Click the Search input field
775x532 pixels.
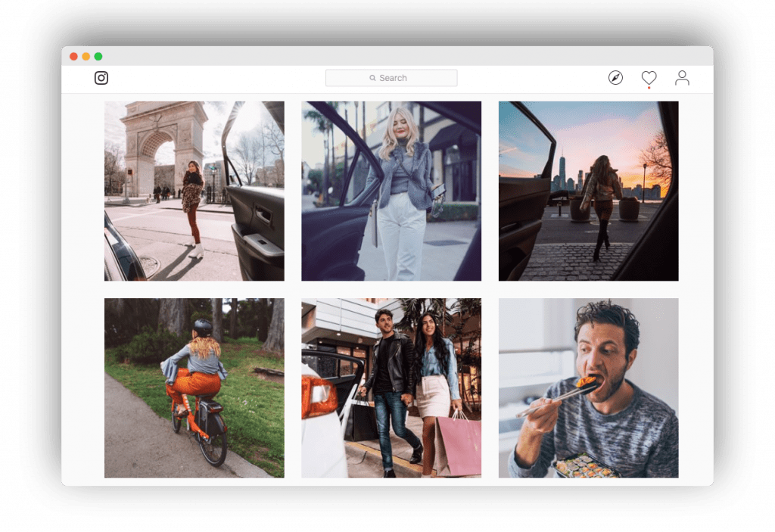click(391, 78)
